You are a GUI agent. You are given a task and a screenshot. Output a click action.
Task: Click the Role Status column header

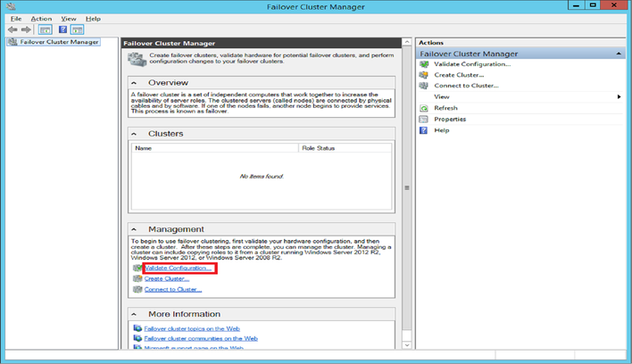(x=345, y=148)
